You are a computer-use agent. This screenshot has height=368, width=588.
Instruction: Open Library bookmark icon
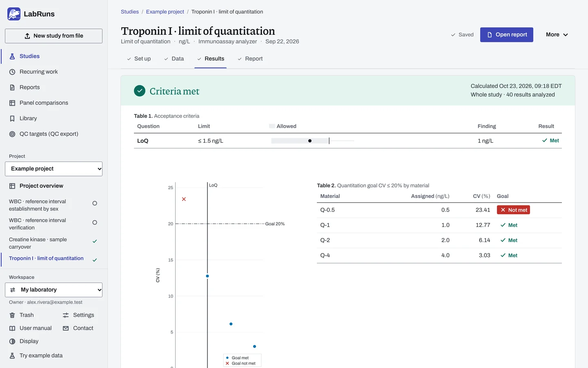[x=12, y=119]
